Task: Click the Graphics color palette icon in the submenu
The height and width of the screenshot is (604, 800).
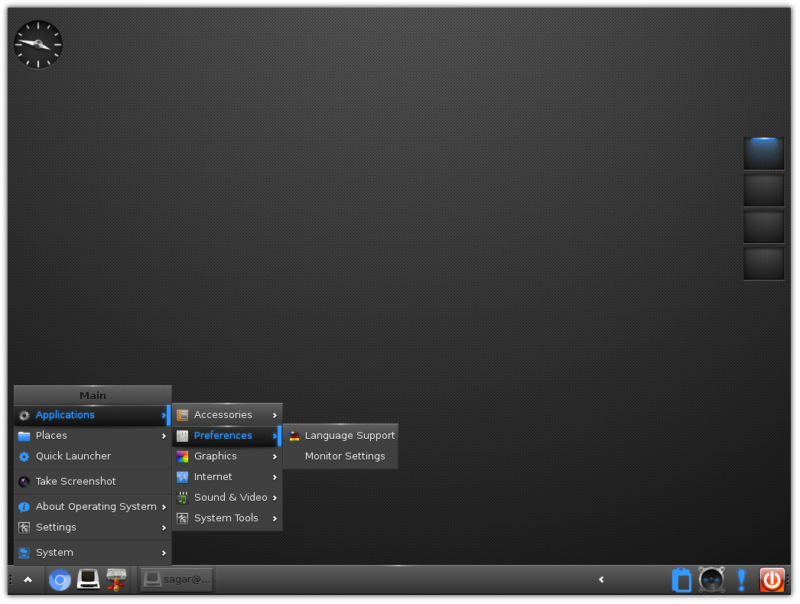Action: tap(183, 456)
